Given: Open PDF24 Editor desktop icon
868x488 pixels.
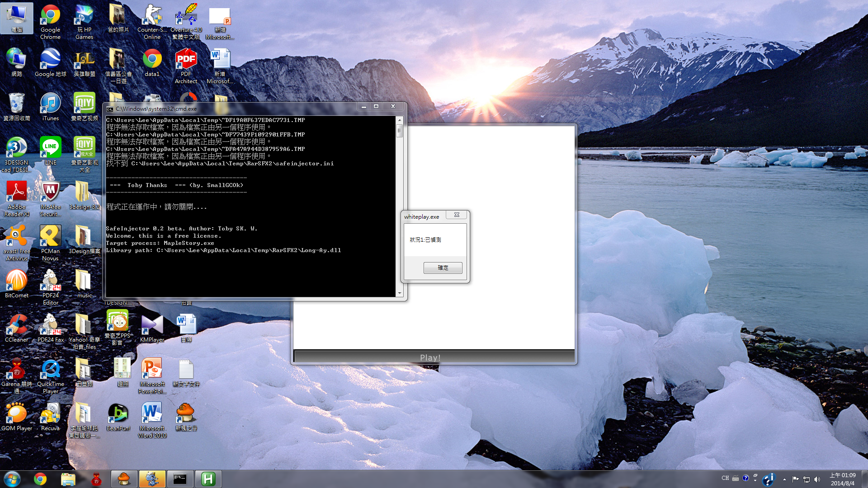Looking at the screenshot, I should pos(50,287).
